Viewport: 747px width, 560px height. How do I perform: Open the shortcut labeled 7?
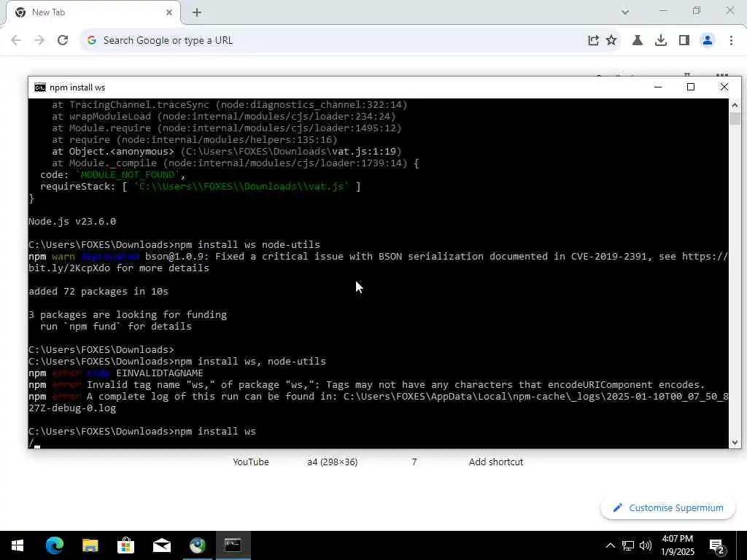pos(414,462)
